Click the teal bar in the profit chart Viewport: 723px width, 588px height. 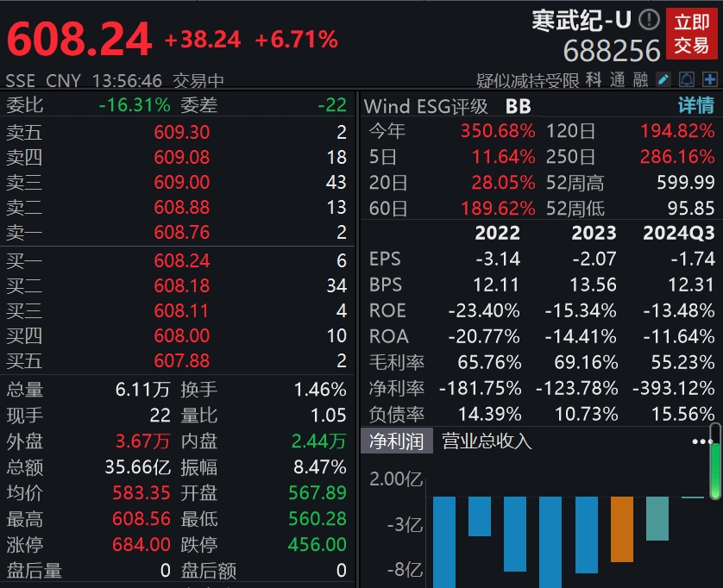click(657, 518)
